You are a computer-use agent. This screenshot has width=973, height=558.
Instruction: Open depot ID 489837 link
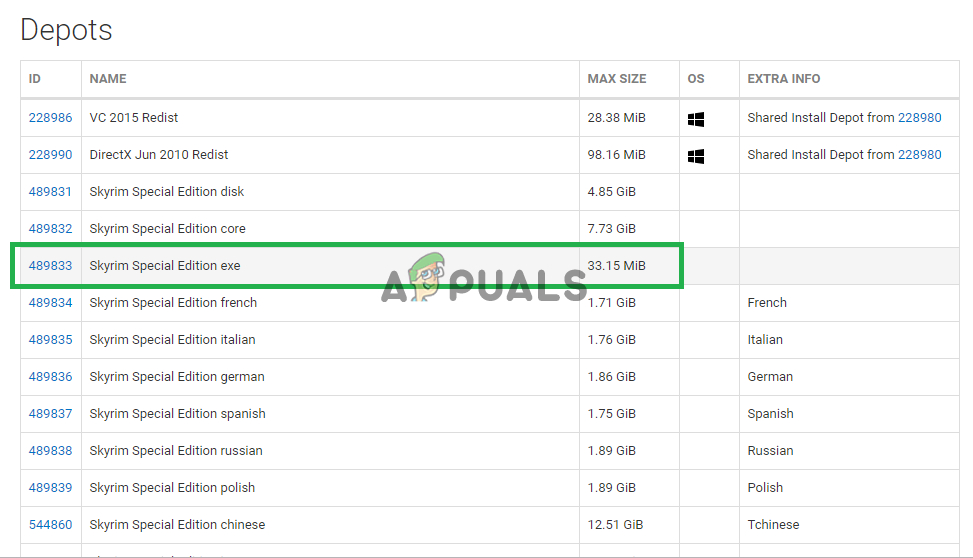[50, 413]
